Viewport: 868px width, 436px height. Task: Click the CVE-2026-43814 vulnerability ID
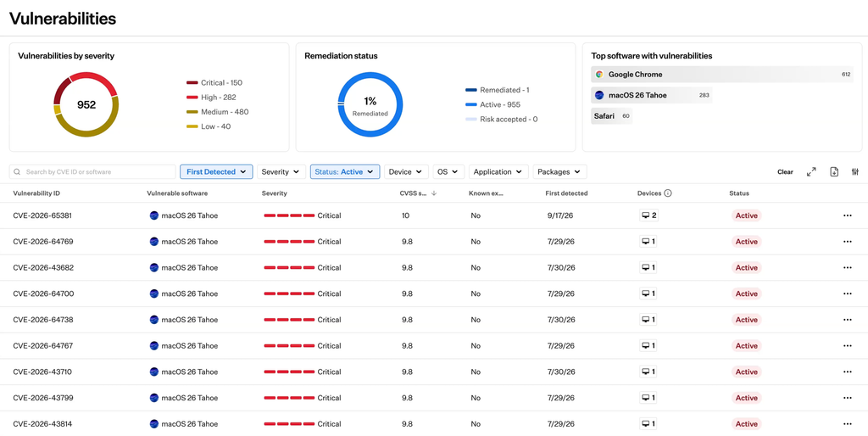tap(42, 424)
